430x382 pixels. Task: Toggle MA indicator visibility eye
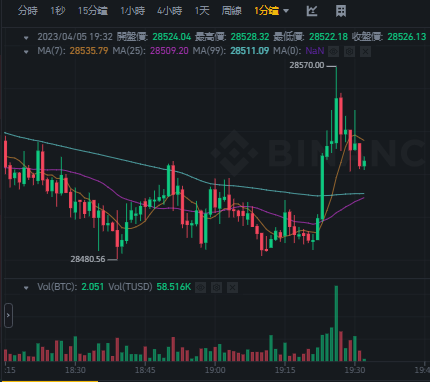333,51
